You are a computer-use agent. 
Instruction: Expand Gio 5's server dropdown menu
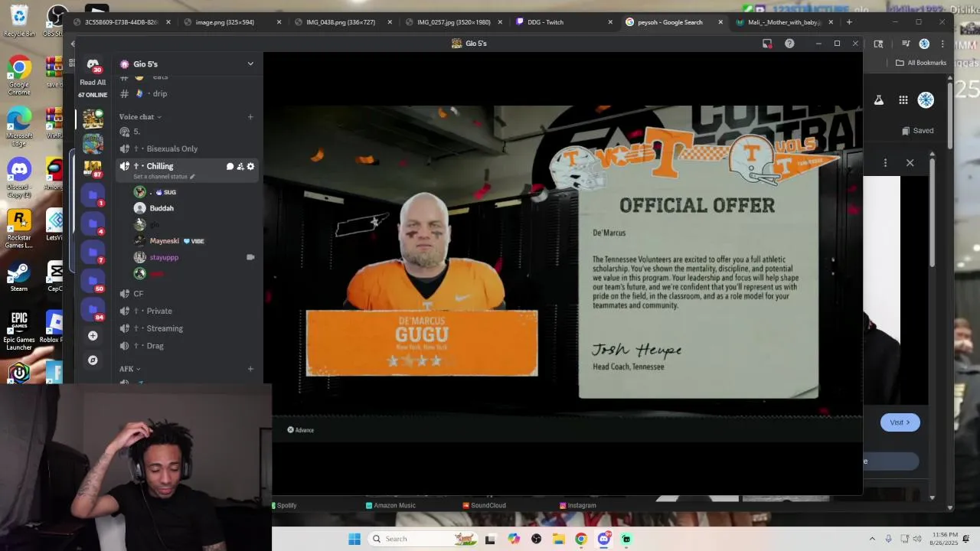point(250,64)
